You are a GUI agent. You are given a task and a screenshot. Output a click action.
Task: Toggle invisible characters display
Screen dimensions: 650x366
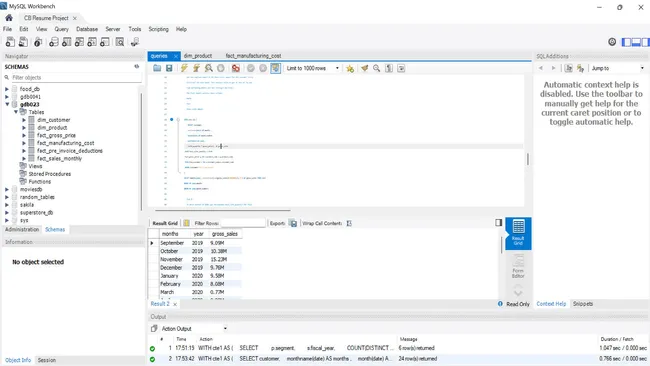pos(389,68)
